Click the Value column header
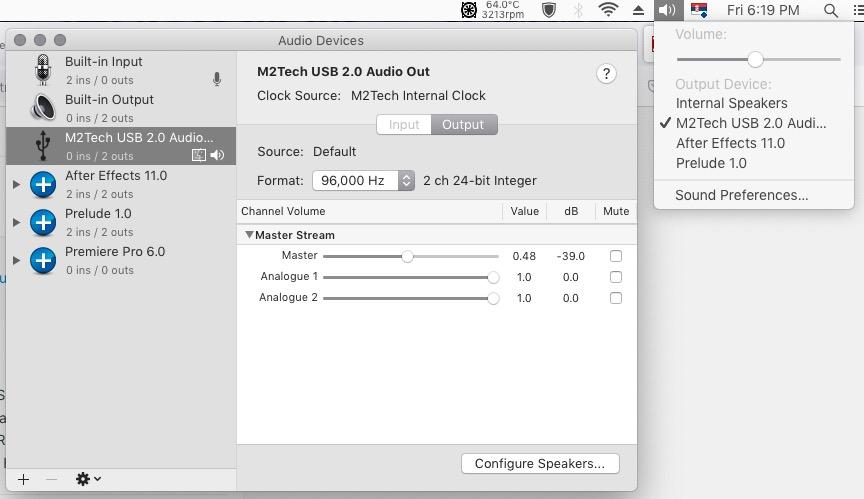864x499 pixels. (x=524, y=211)
